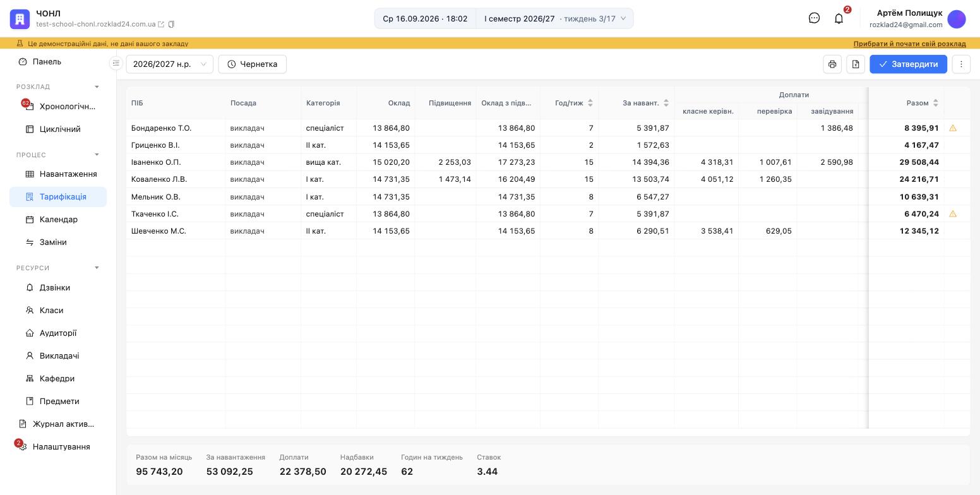Click the user avatar circle
The height and width of the screenshot is (495, 980).
(957, 19)
